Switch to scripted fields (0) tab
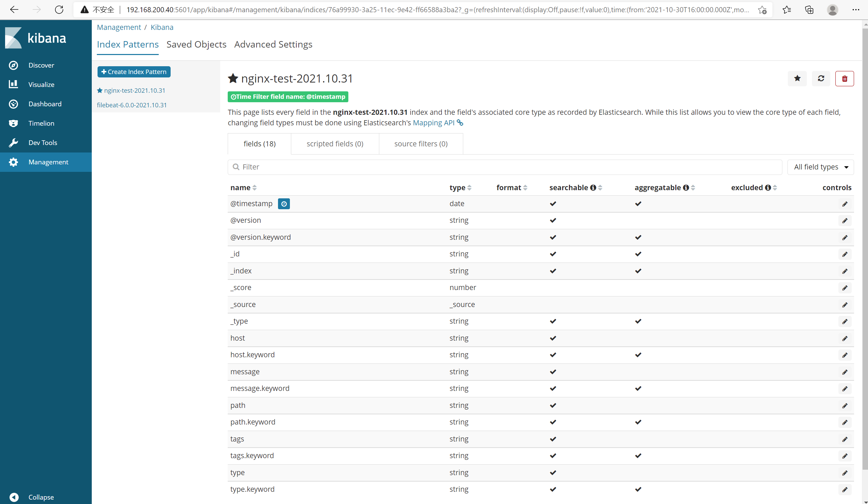 (x=335, y=144)
